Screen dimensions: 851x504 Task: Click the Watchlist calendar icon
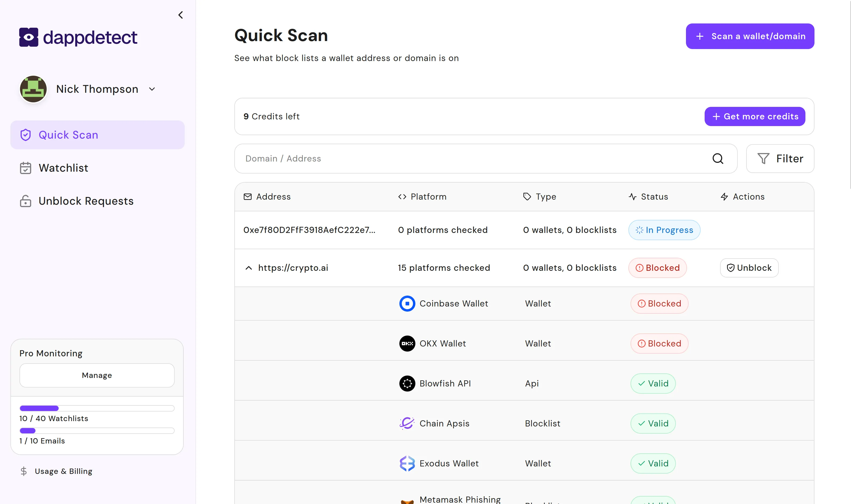point(26,168)
